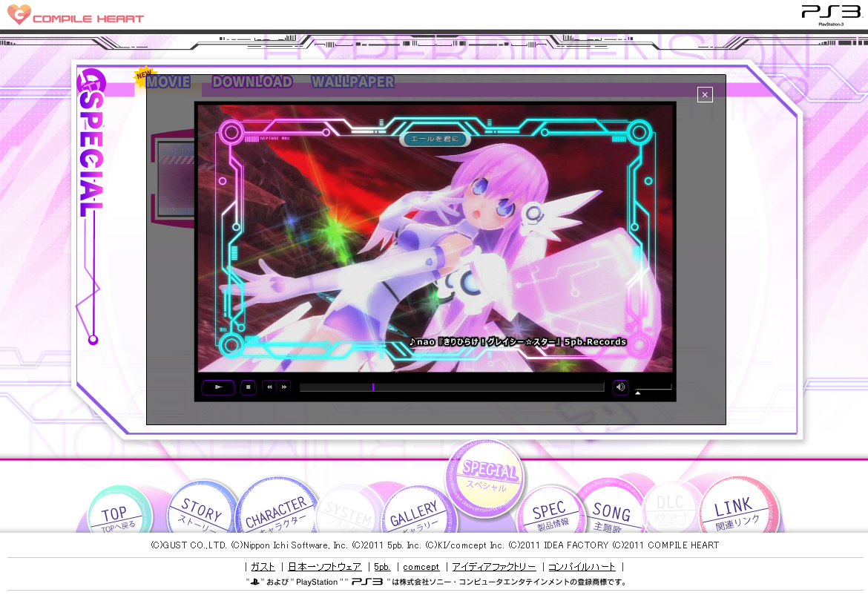Rewind the video
The width and height of the screenshot is (868, 604).
click(x=269, y=387)
